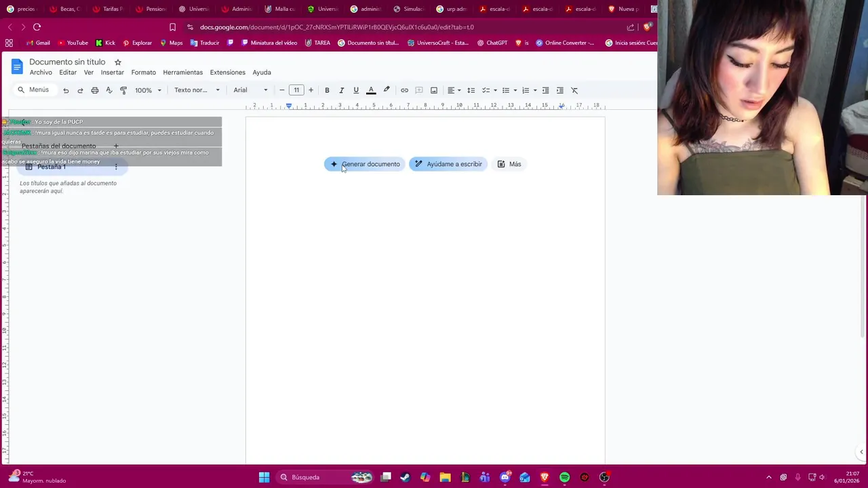Toggle bold formatting
This screenshot has height=488, width=868.
[327, 90]
